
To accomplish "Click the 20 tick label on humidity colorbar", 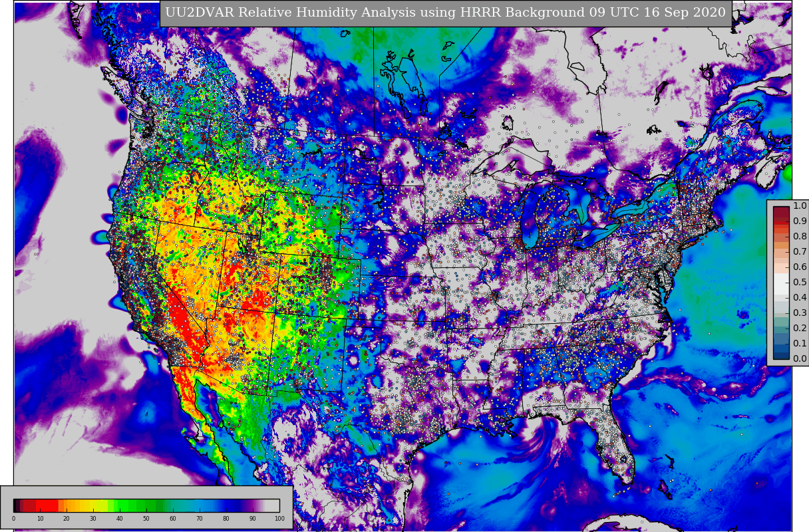I will coord(67,519).
